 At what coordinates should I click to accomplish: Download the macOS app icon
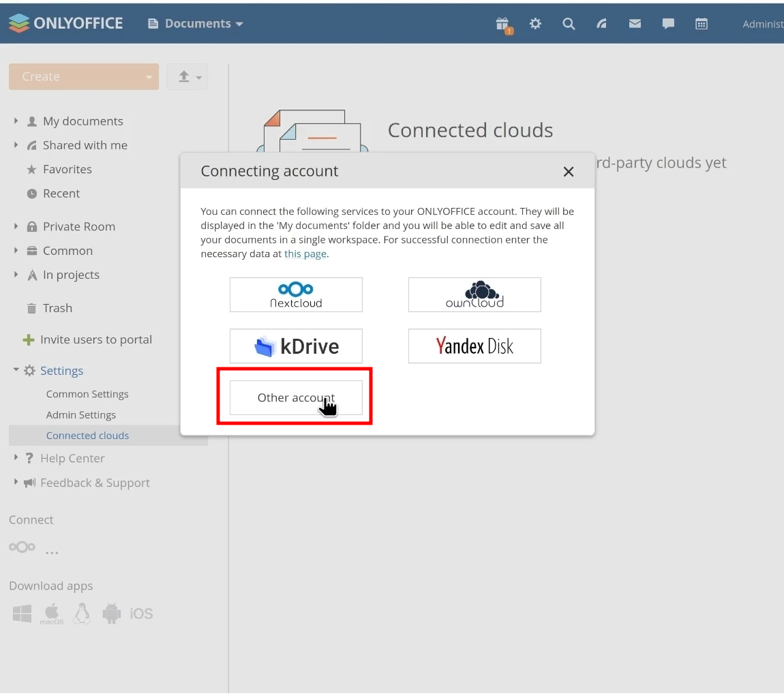(52, 613)
